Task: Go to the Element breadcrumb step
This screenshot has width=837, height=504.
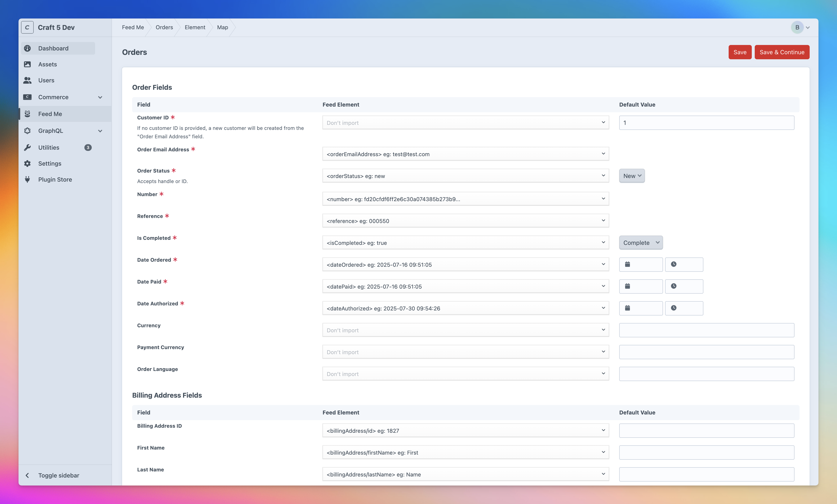Action: point(195,27)
